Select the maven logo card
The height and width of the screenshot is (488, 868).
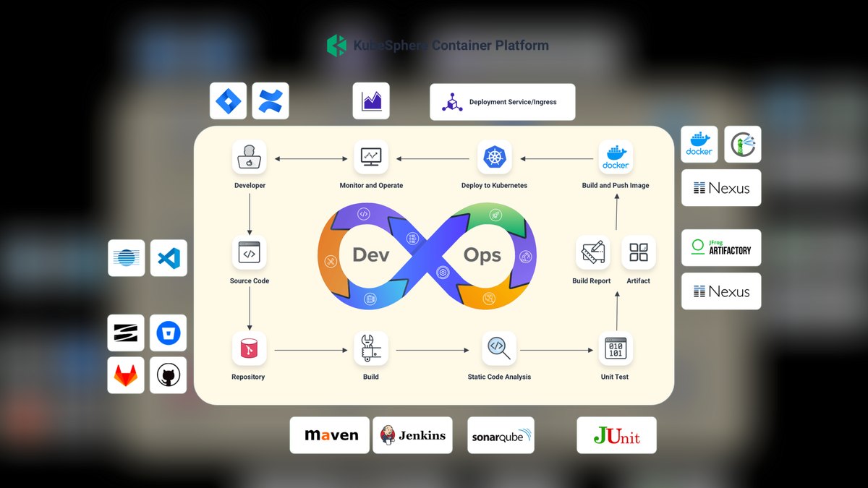330,435
